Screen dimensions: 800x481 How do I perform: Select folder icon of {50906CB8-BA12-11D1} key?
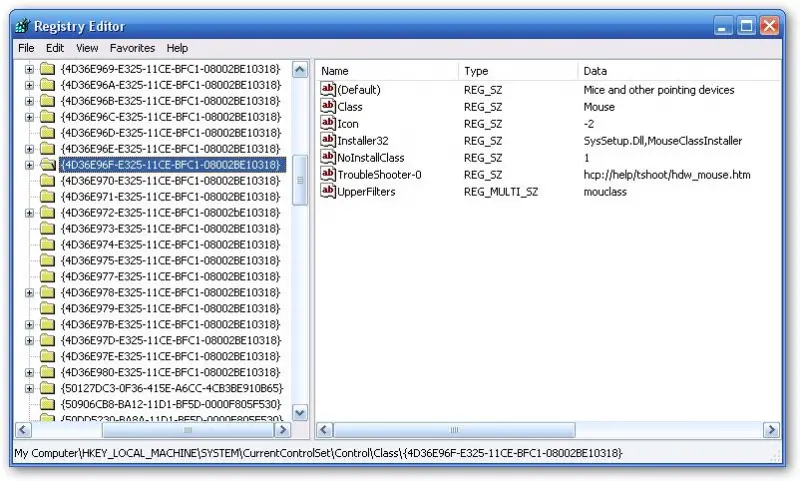(x=47, y=404)
